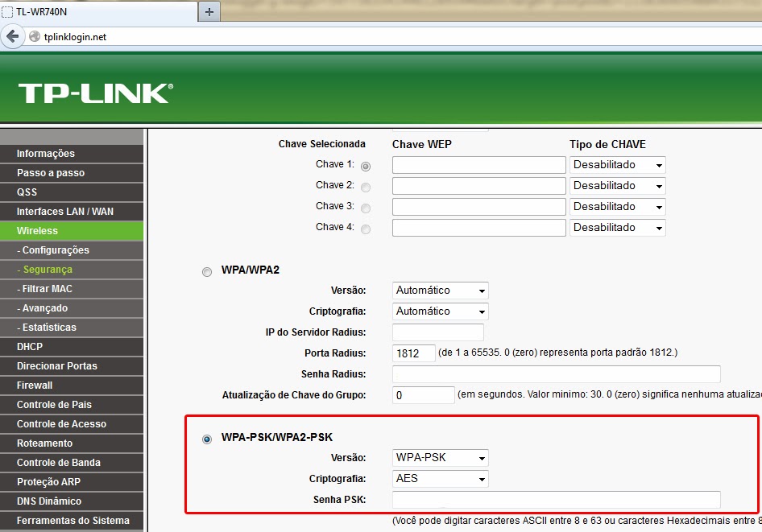Viewport: 762px width, 532px height.
Task: Click the Chave 4 WEP key field
Action: 479,228
